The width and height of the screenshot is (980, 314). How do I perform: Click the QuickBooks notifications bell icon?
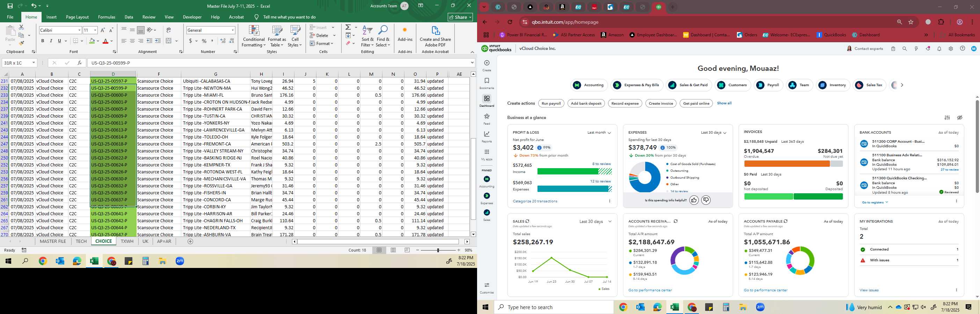[x=939, y=48]
